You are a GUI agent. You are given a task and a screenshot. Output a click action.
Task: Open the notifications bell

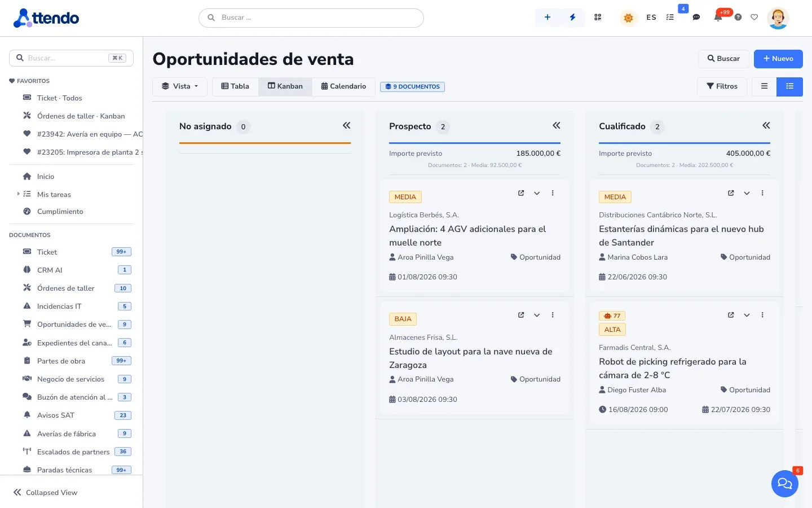718,17
